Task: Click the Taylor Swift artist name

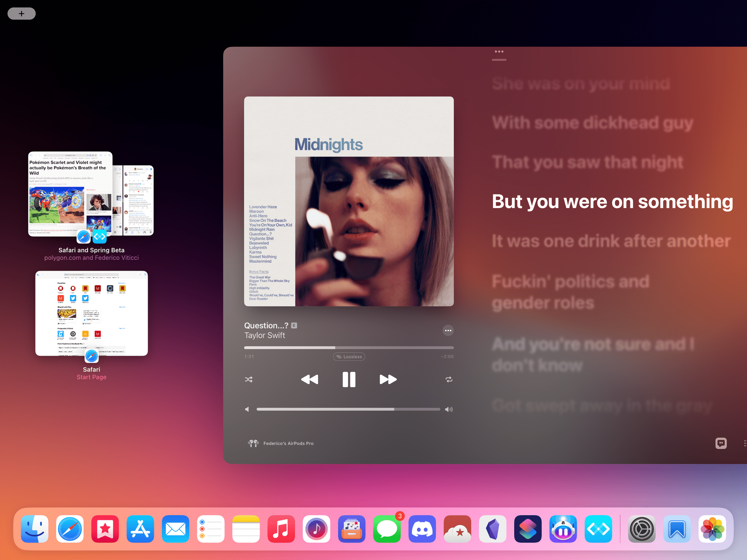Action: pos(264,335)
